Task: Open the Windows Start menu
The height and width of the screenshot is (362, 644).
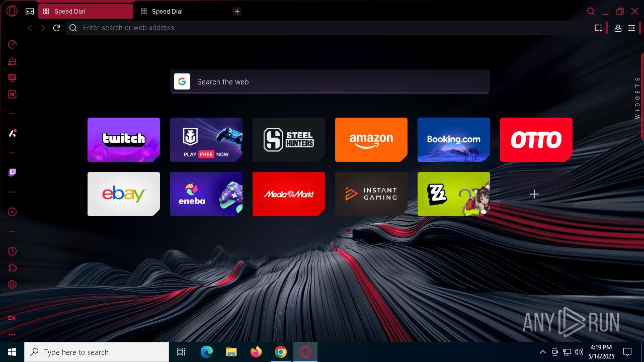Action: pos(12,352)
